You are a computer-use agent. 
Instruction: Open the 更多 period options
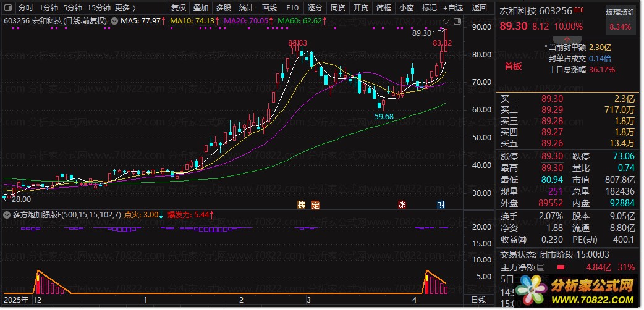(125, 8)
